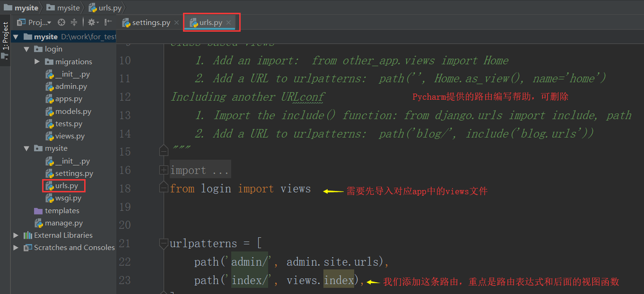Place cursor on 'from login import views'
This screenshot has height=294, width=644.
coord(240,189)
